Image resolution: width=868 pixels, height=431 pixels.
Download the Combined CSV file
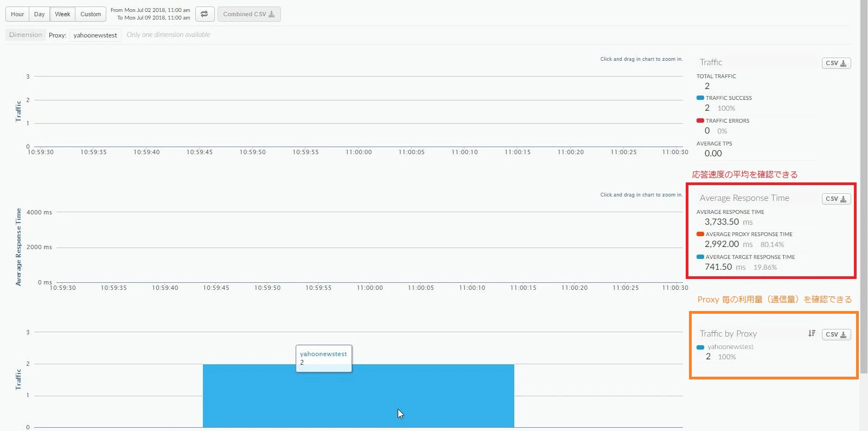tap(249, 14)
